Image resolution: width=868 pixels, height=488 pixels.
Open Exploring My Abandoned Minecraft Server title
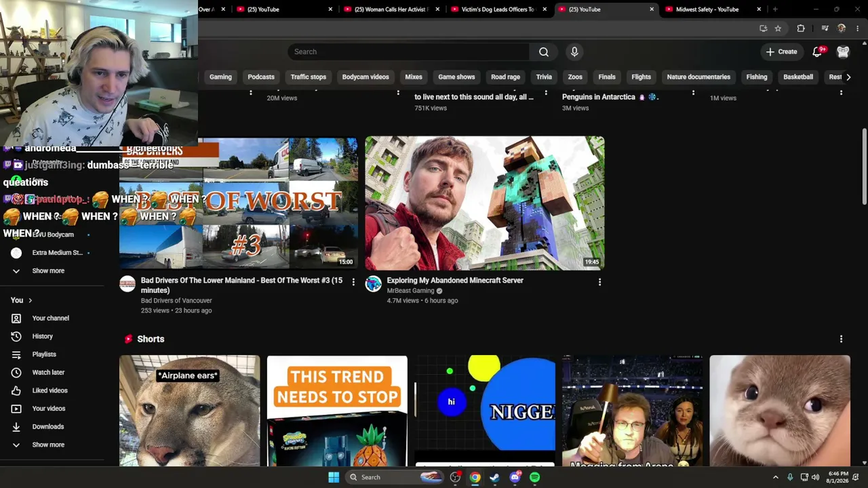click(x=455, y=280)
